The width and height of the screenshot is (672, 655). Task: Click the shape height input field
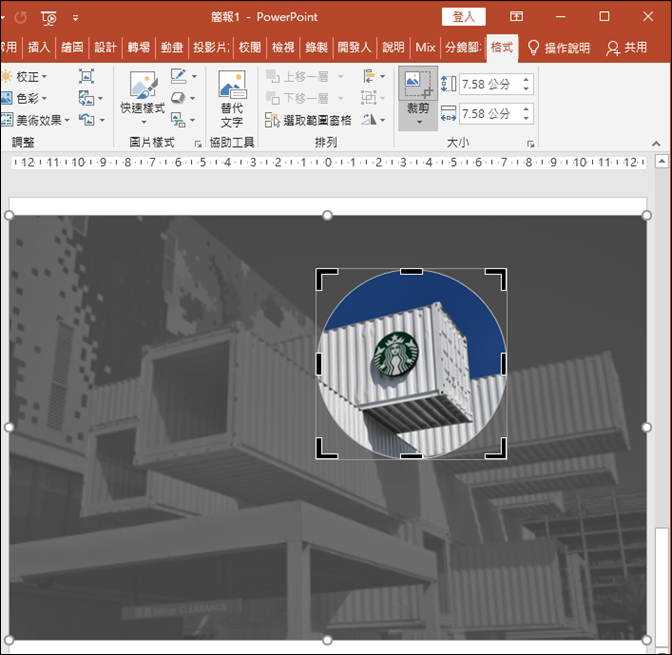tap(489, 84)
